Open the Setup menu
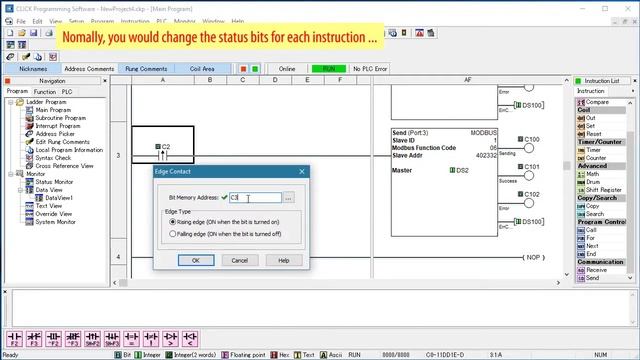The height and width of the screenshot is (360, 640). (x=76, y=21)
